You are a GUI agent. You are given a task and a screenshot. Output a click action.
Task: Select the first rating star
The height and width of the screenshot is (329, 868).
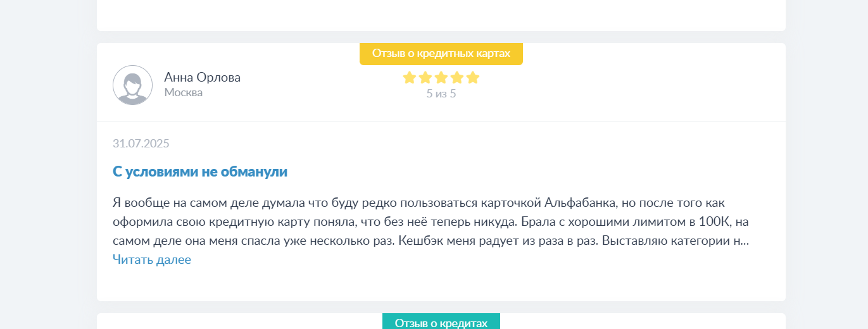click(x=410, y=78)
